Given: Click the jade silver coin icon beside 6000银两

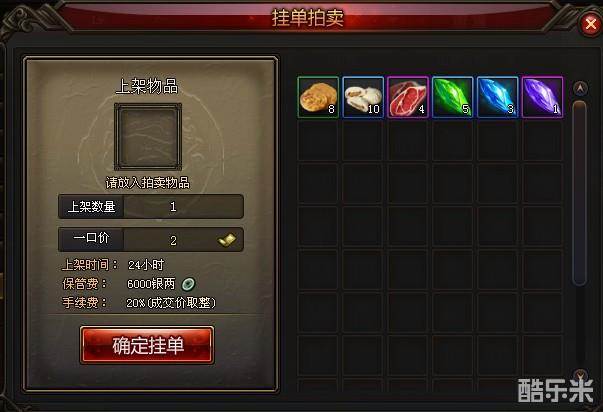Looking at the screenshot, I should (188, 284).
